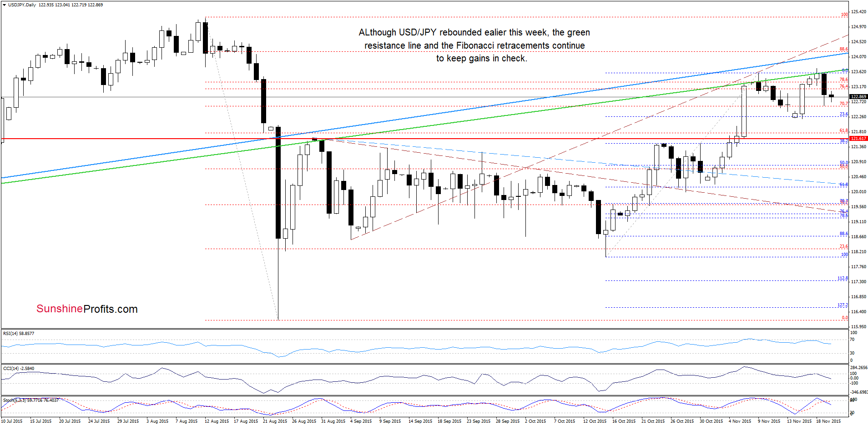Click the 123.620 price axis label

(858, 72)
